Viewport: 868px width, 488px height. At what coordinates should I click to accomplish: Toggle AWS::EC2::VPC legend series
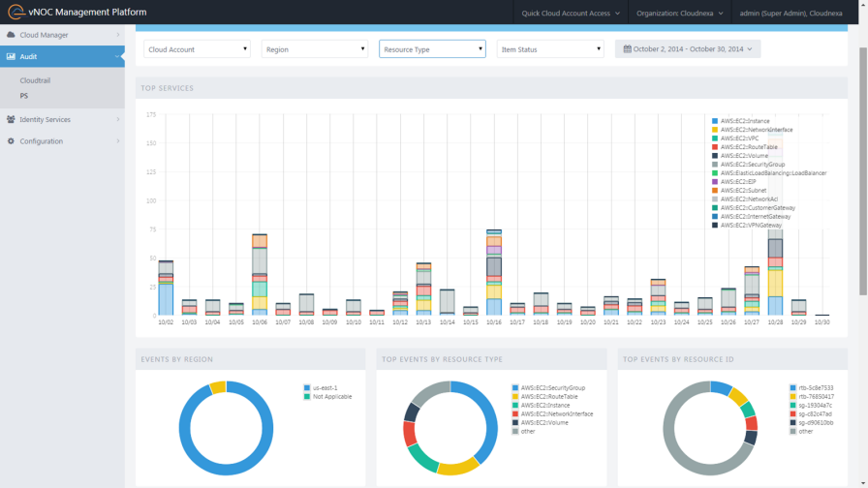(x=738, y=138)
